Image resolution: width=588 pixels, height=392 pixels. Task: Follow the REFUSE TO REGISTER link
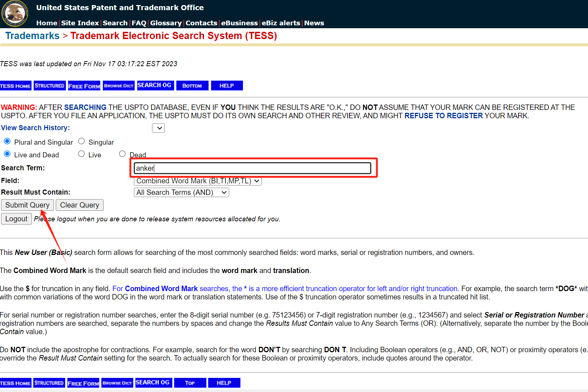[444, 116]
